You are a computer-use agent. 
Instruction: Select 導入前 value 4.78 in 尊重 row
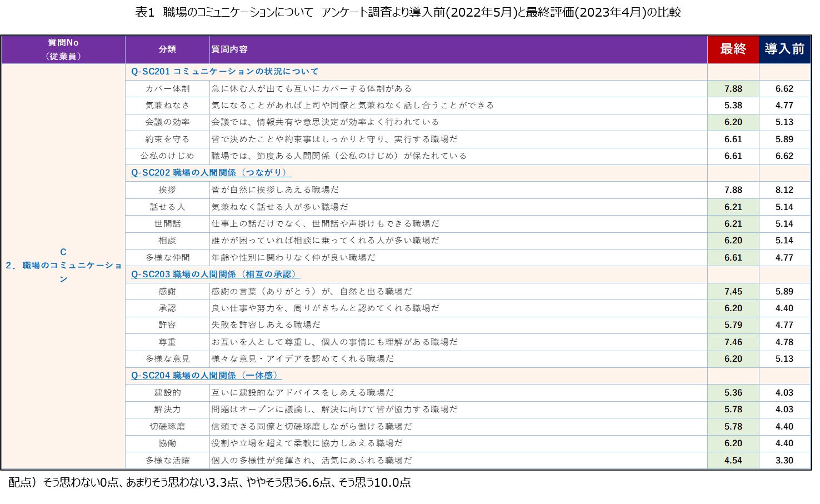[784, 342]
